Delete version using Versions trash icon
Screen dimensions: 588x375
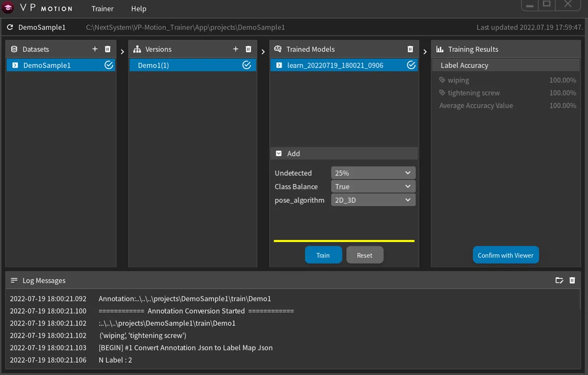248,49
